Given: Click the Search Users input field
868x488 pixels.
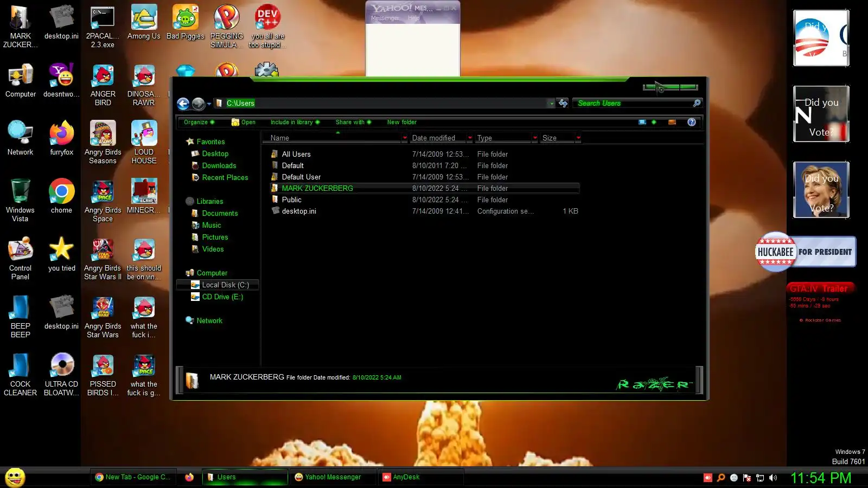Looking at the screenshot, I should click(634, 103).
